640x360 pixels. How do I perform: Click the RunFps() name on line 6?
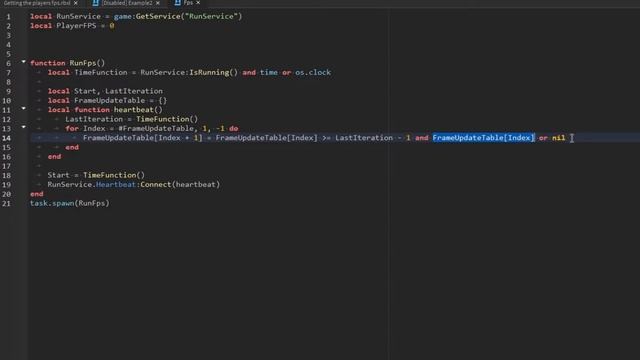[x=87, y=63]
